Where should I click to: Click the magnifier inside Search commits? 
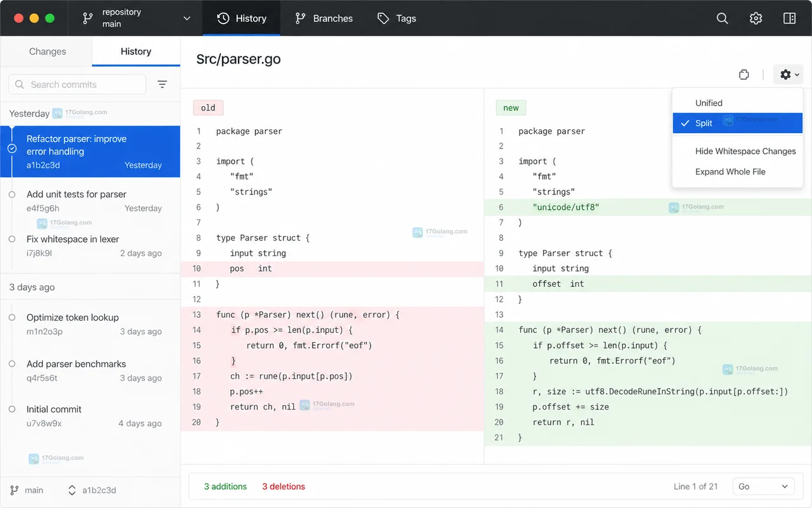pos(20,84)
